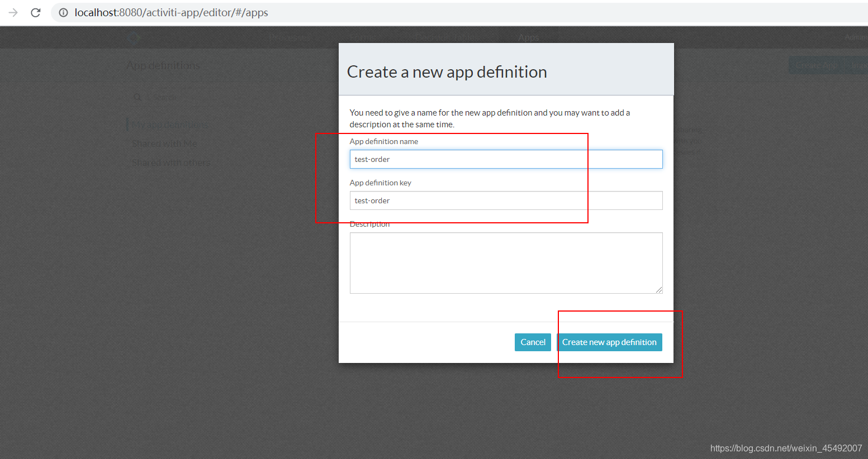The height and width of the screenshot is (459, 868).
Task: Click the Cancel button
Action: [533, 342]
